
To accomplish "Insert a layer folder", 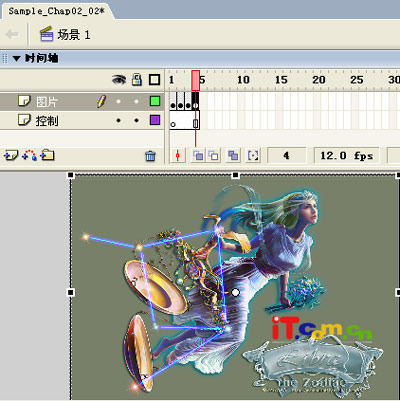I will click(47, 155).
